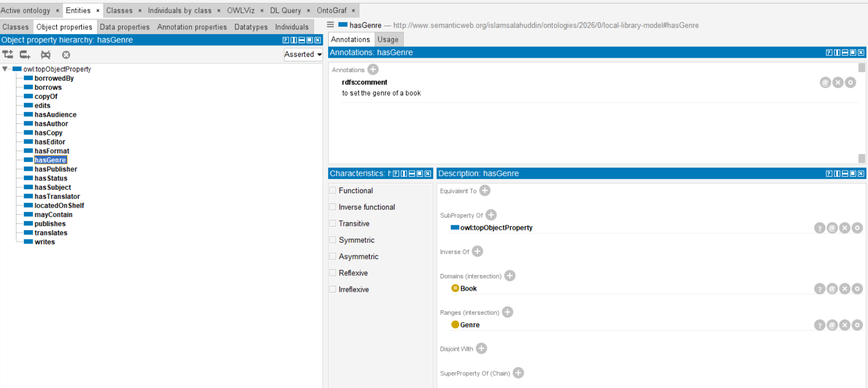Open the Asserted hierarchy dropdown

[x=303, y=55]
